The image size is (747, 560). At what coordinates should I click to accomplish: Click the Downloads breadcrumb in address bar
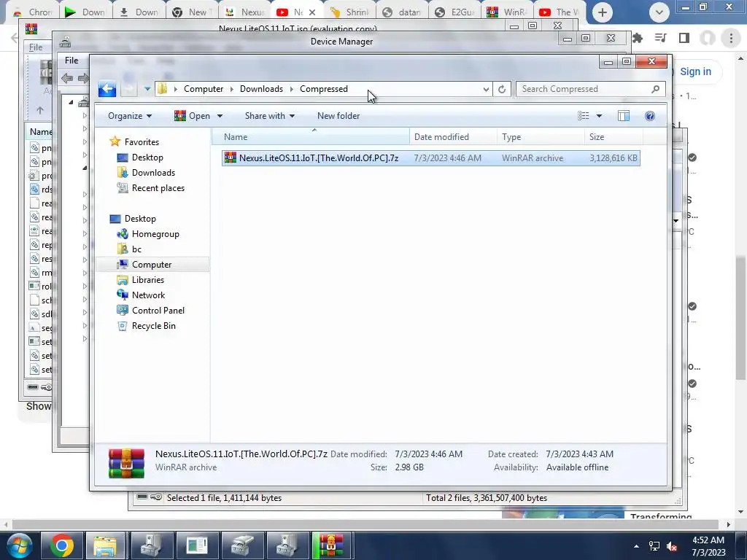point(261,89)
